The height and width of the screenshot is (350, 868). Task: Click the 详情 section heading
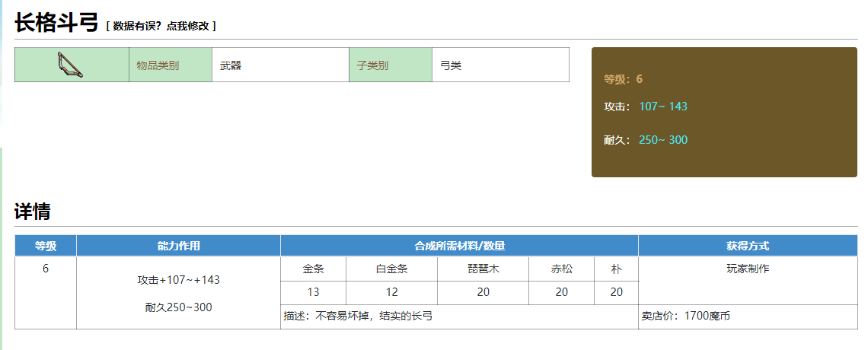point(32,212)
